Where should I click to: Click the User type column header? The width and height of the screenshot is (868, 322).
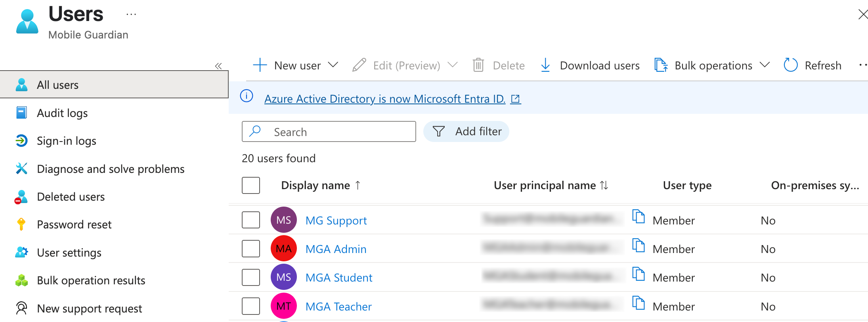click(x=687, y=185)
